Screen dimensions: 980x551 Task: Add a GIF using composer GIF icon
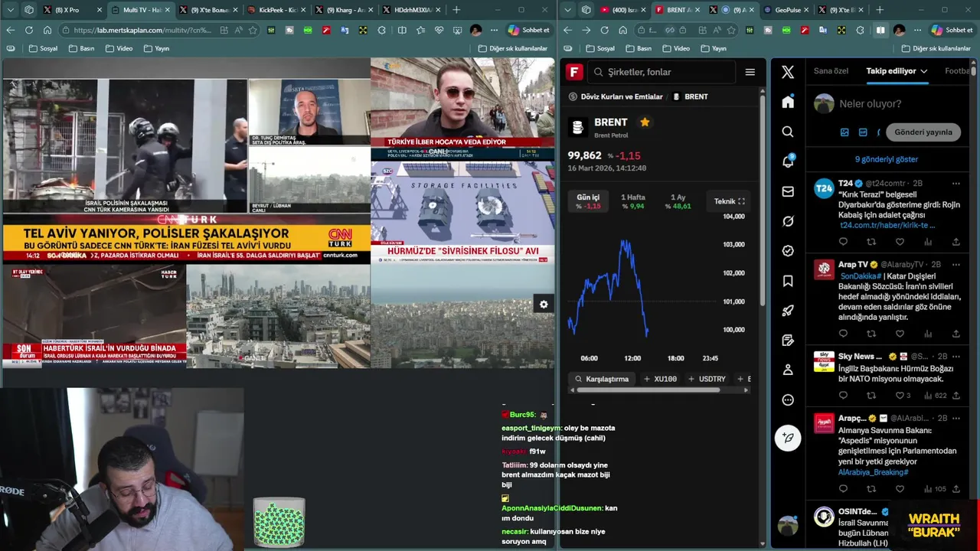click(x=863, y=132)
